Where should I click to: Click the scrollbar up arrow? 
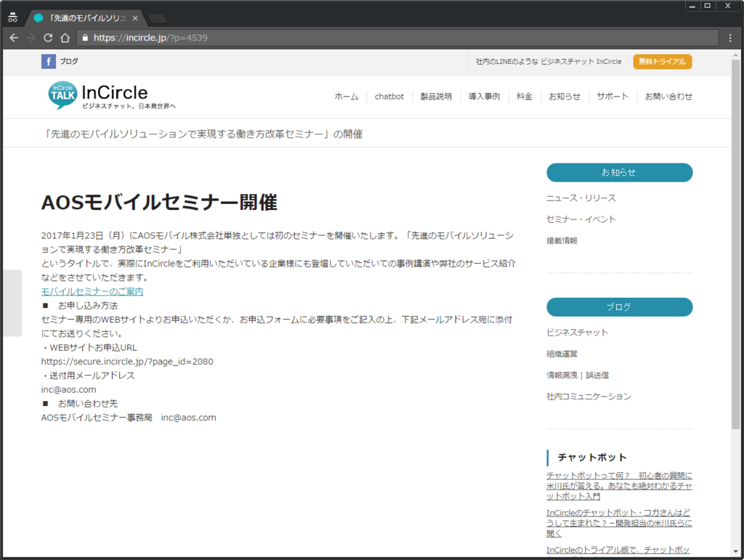736,54
